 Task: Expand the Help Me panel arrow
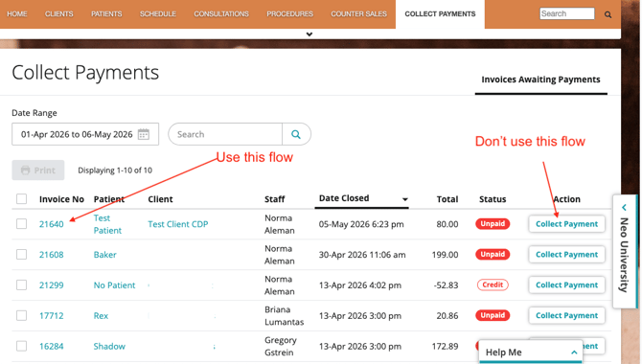click(574, 353)
